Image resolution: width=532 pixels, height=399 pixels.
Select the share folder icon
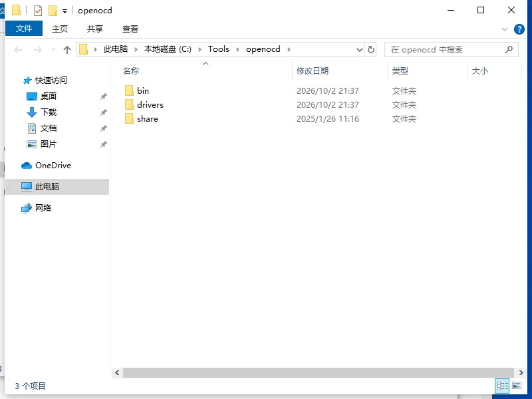click(x=129, y=118)
